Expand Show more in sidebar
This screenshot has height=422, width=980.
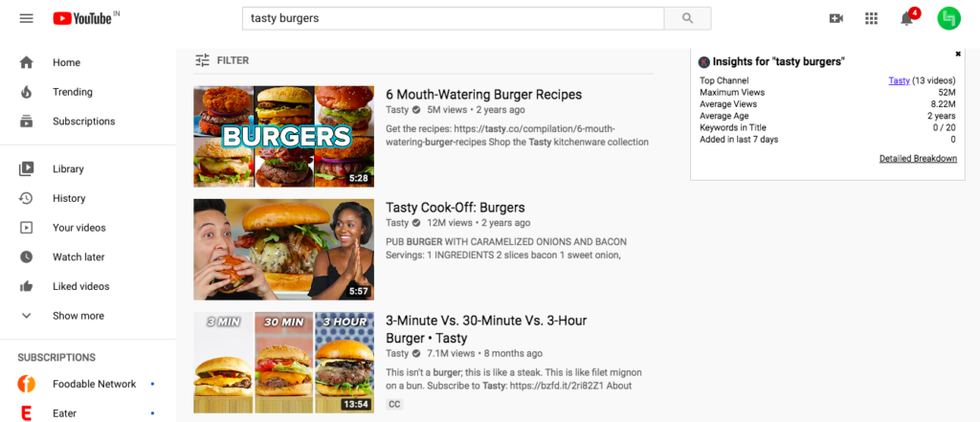[x=78, y=316]
